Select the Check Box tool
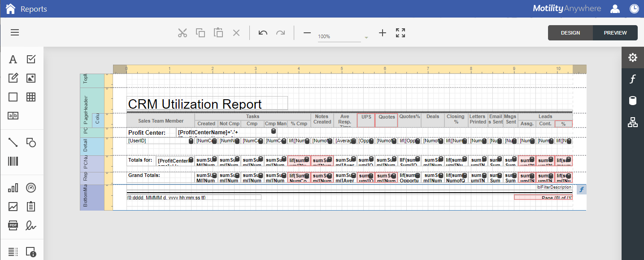The height and width of the screenshot is (260, 644). point(30,59)
